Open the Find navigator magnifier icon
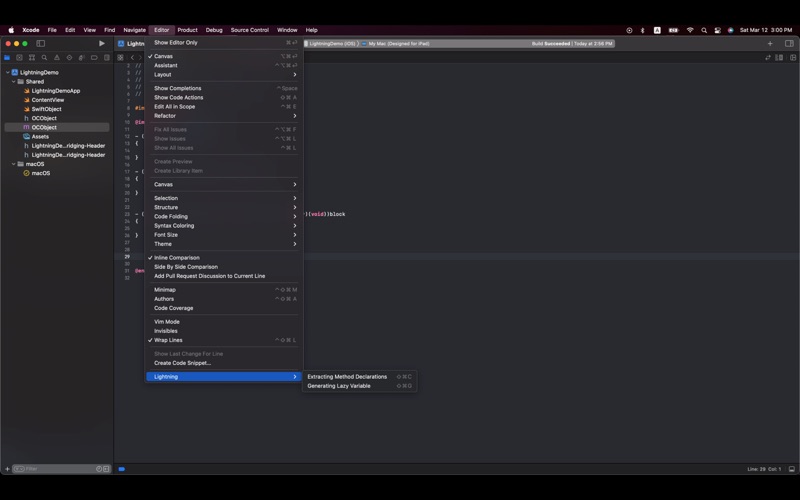 click(x=44, y=58)
